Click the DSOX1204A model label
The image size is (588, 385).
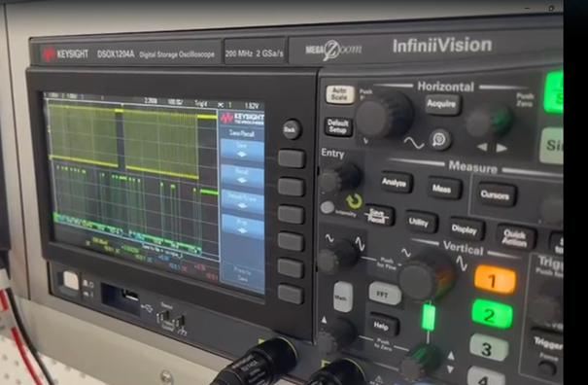tap(116, 54)
